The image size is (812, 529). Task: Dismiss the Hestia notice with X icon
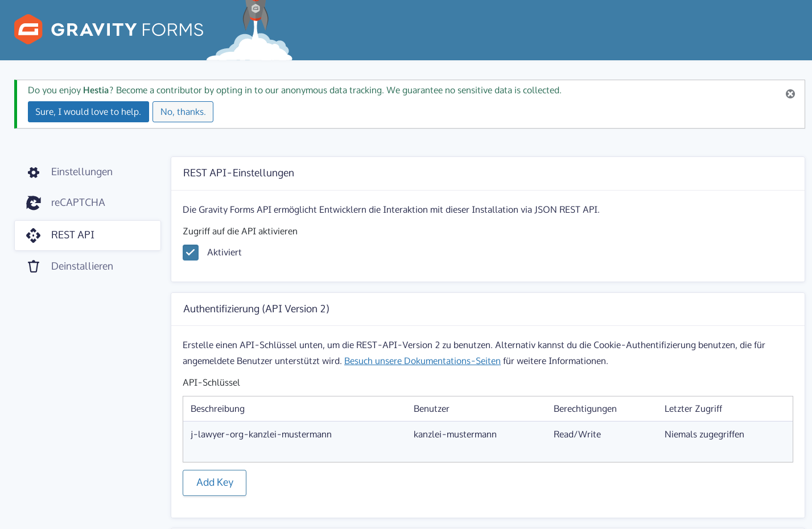pyautogui.click(x=790, y=94)
